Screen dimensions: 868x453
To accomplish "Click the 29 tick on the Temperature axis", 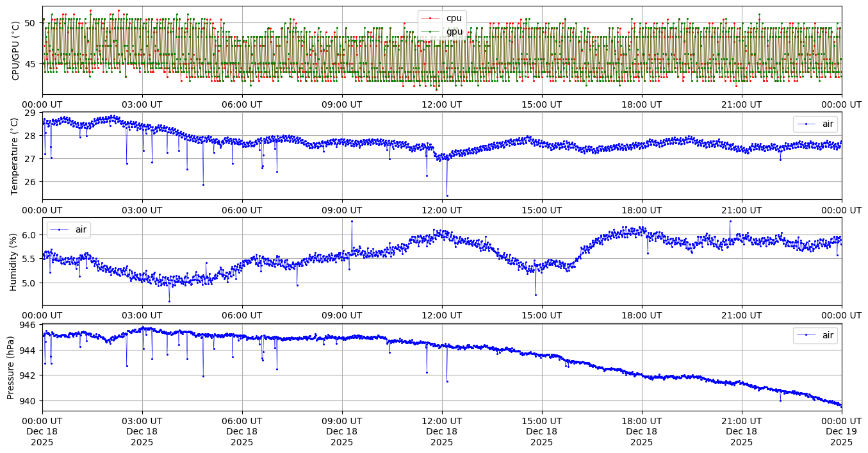I will 30,113.
